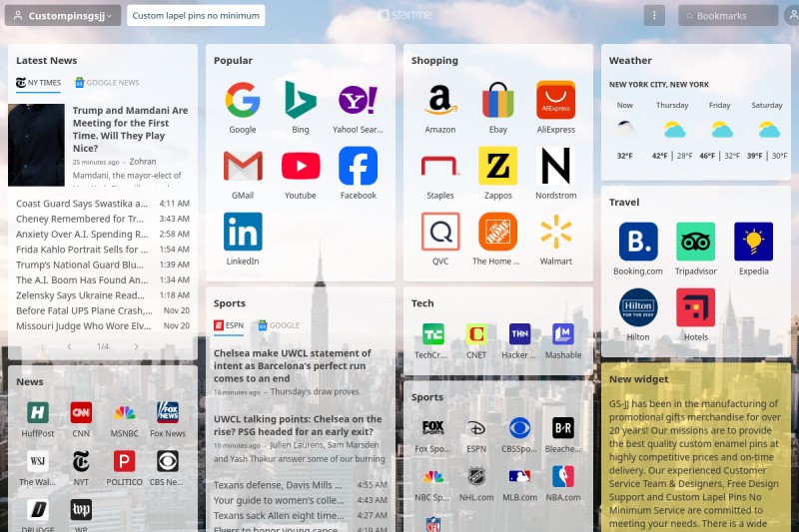Open the Bleacher Report bookmark
The image size is (799, 532).
pos(563,427)
